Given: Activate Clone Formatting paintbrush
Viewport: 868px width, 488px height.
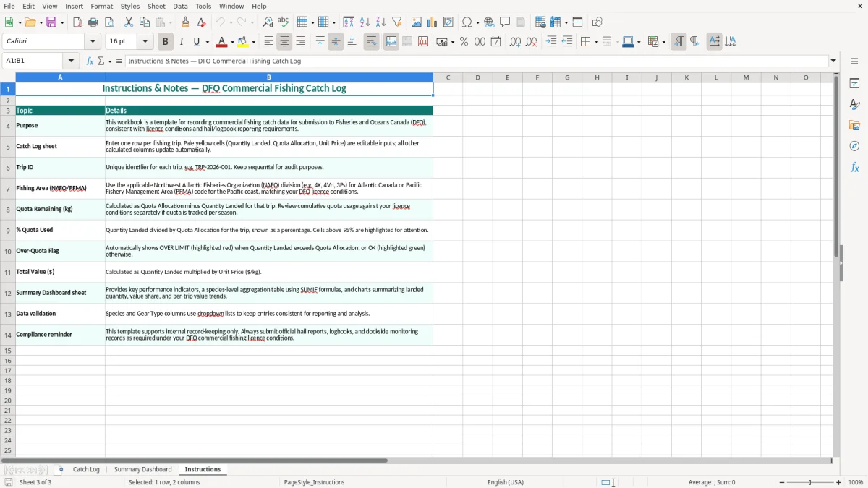Looking at the screenshot, I should click(x=185, y=22).
